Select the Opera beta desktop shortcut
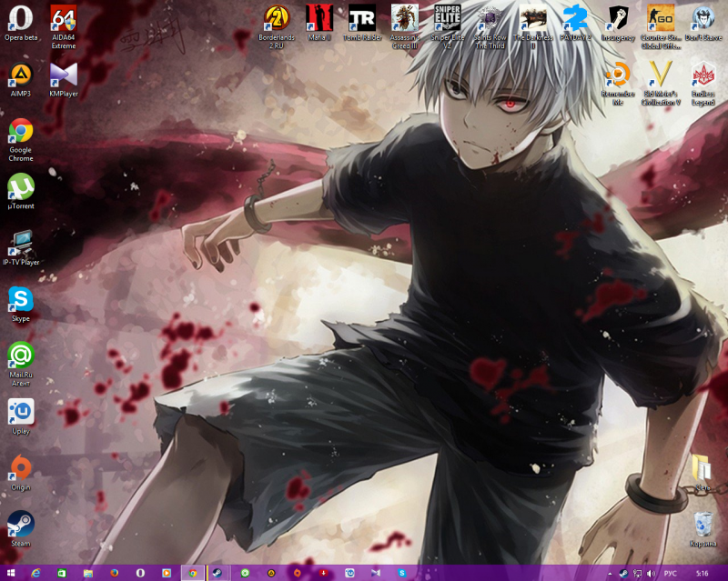 pyautogui.click(x=21, y=24)
